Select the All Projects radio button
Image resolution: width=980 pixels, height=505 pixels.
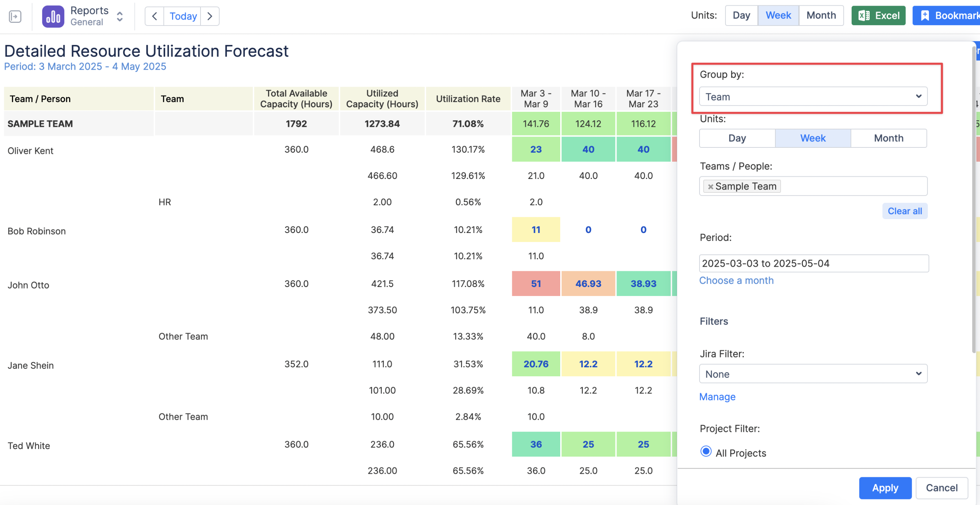[706, 451]
